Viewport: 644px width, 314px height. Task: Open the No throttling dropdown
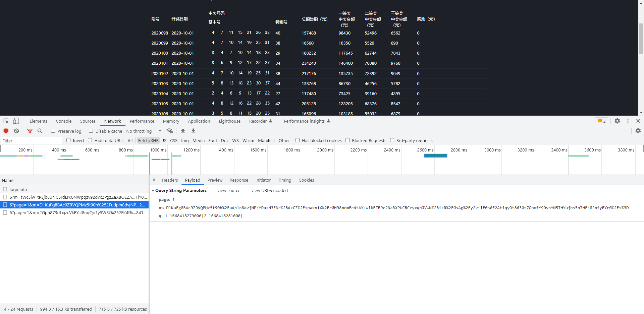pos(144,131)
